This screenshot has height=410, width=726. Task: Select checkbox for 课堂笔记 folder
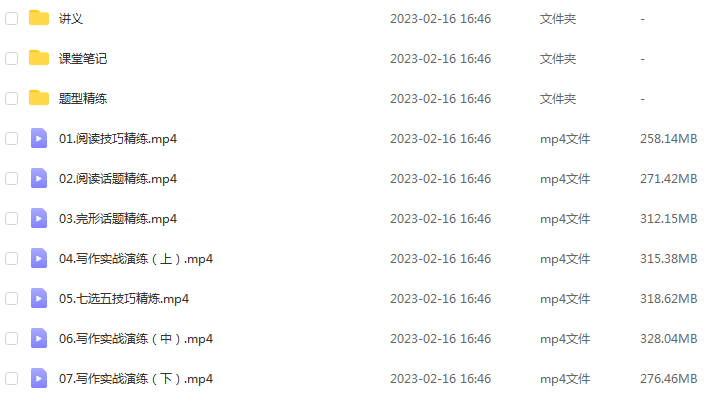point(12,58)
